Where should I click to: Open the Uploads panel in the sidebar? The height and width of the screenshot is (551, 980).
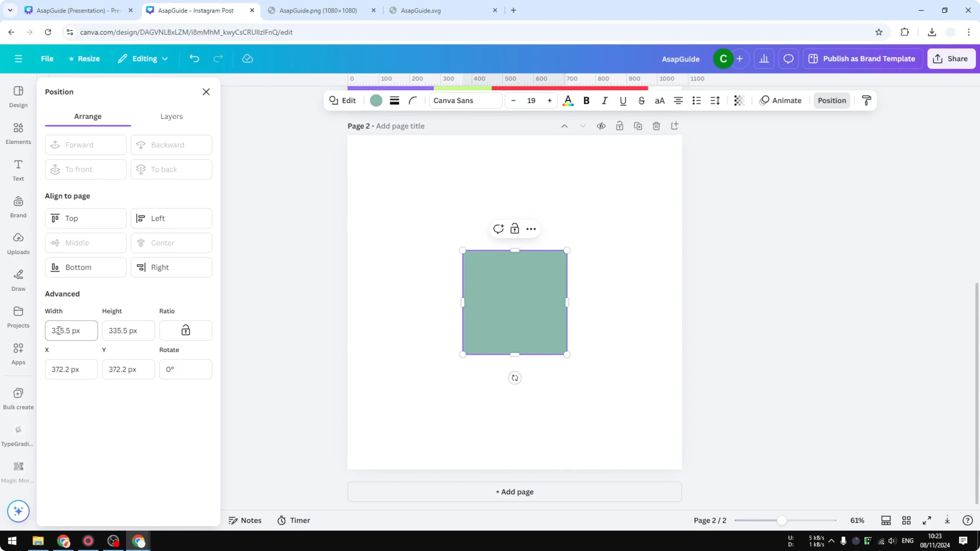tap(18, 243)
